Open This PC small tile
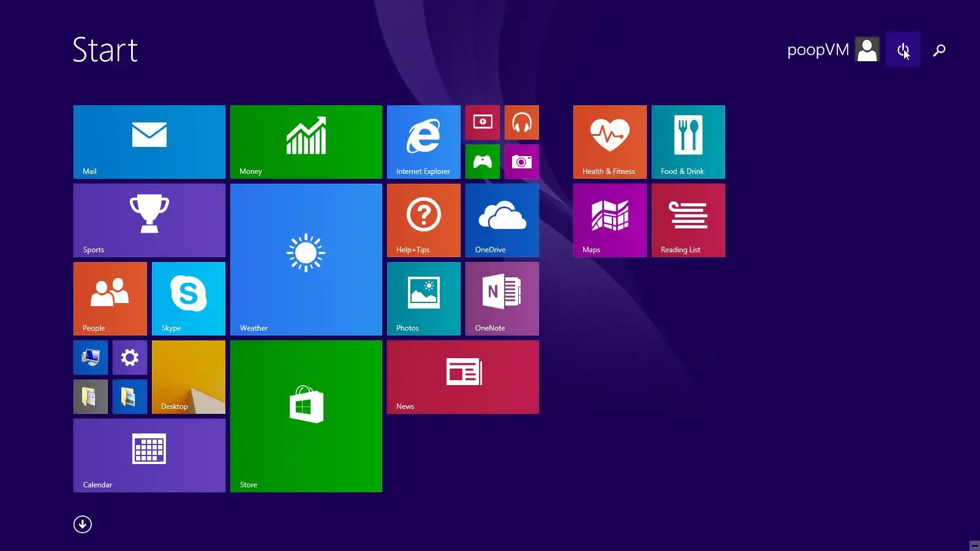The height and width of the screenshot is (551, 980). pos(91,358)
